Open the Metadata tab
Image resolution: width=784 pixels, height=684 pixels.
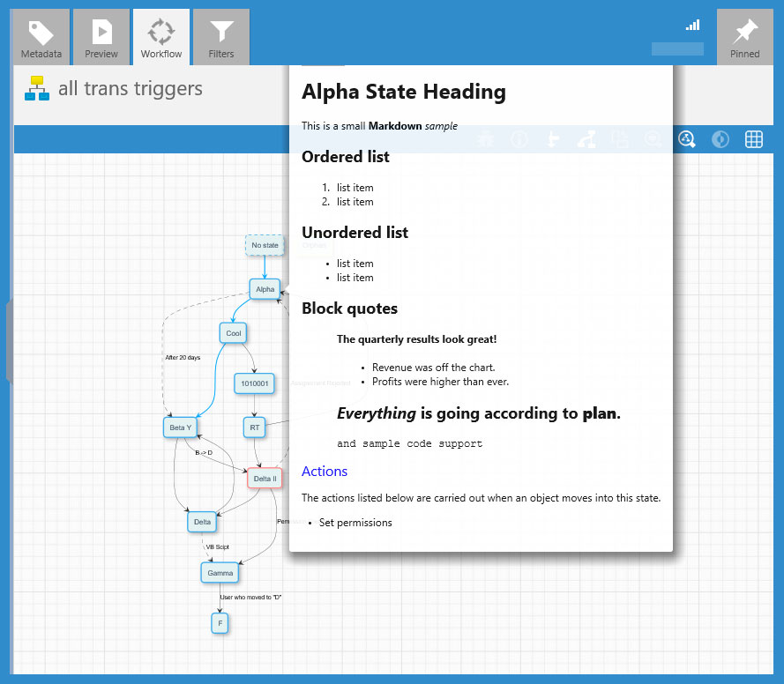pyautogui.click(x=41, y=37)
